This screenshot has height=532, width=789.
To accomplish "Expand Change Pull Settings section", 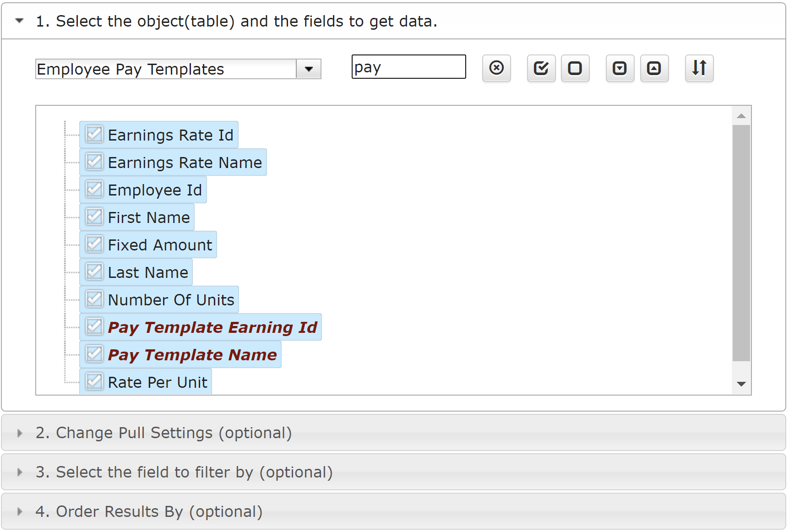I will click(163, 433).
